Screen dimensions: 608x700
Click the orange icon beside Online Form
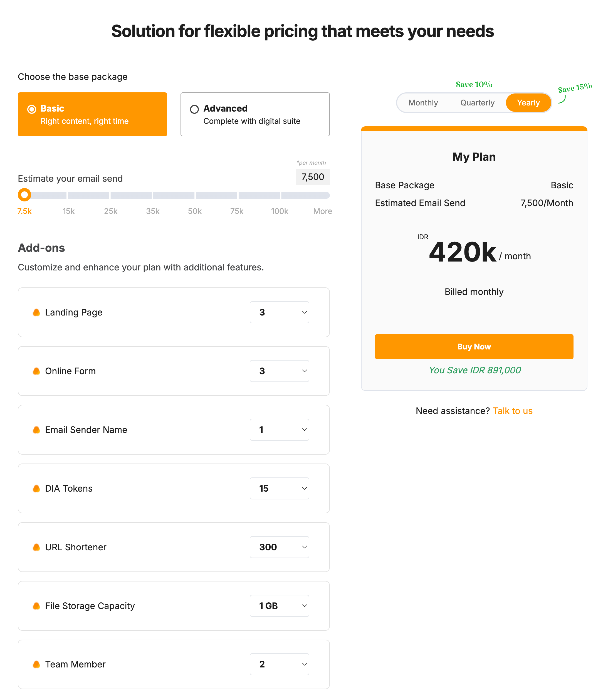pyautogui.click(x=36, y=371)
